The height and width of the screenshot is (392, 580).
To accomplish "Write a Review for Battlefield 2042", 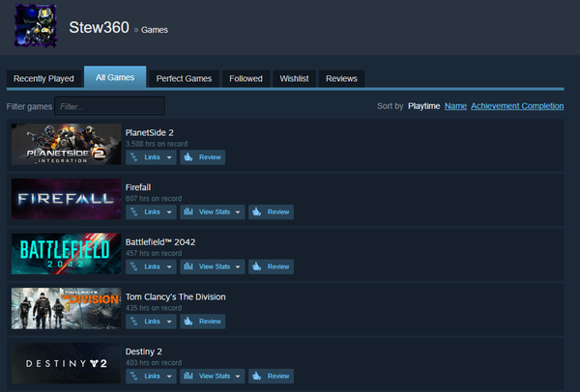I will click(x=271, y=266).
